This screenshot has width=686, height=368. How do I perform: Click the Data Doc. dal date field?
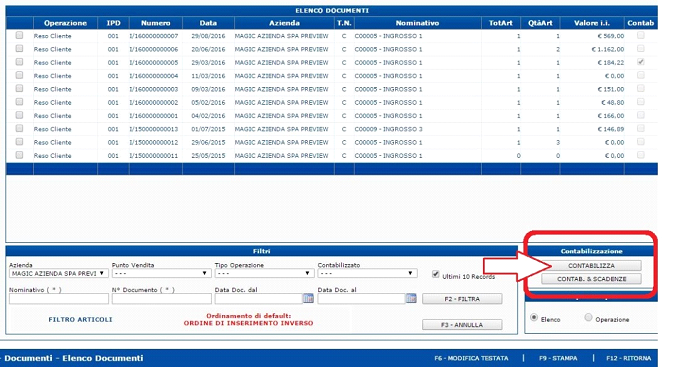(259, 298)
